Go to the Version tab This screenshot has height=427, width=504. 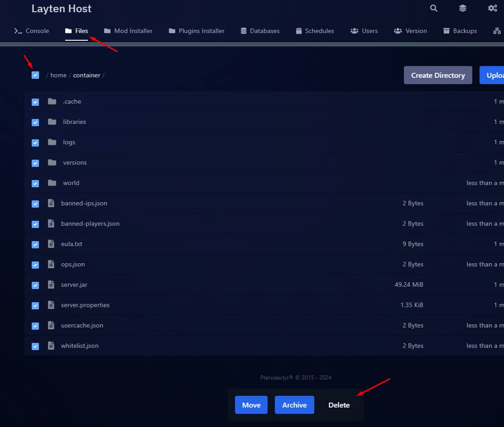(410, 31)
